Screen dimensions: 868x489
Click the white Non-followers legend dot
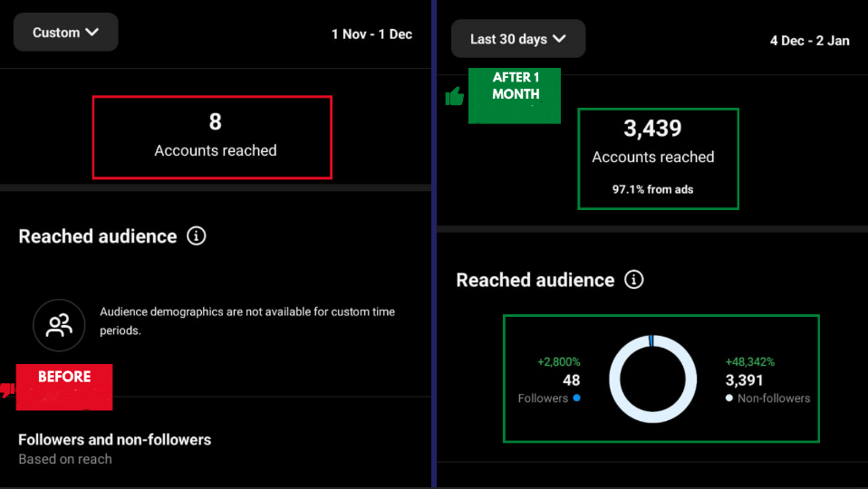729,398
